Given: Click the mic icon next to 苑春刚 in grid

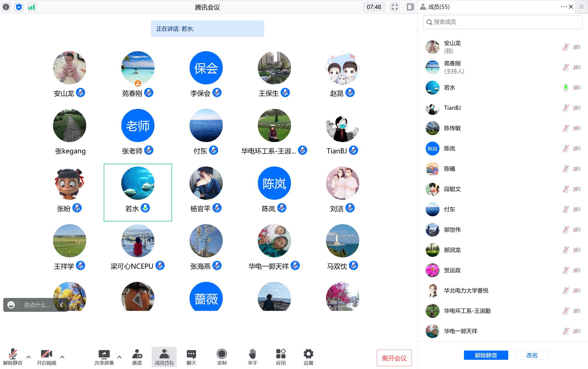Looking at the screenshot, I should (x=148, y=93).
